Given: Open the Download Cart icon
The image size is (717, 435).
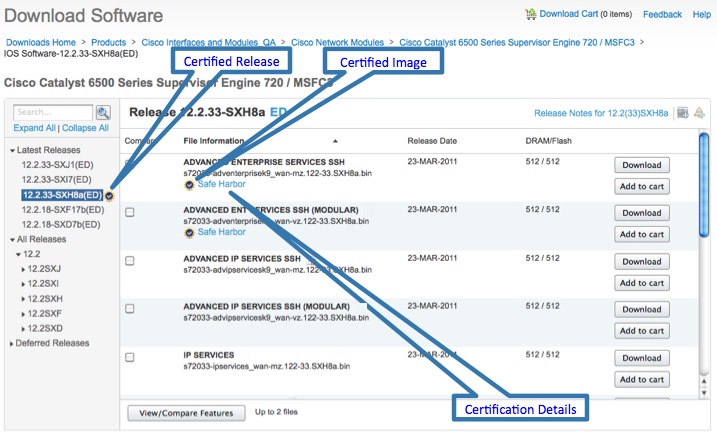Looking at the screenshot, I should pyautogui.click(x=530, y=14).
